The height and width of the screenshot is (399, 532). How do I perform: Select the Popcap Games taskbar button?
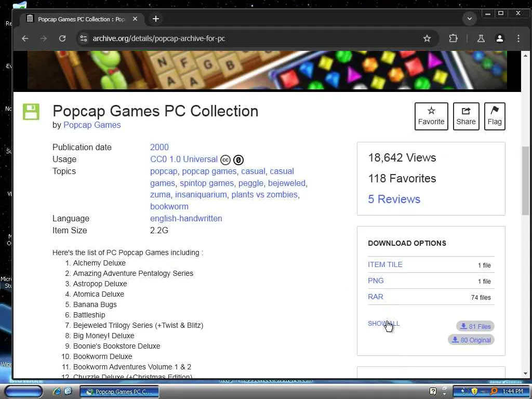[x=119, y=392]
